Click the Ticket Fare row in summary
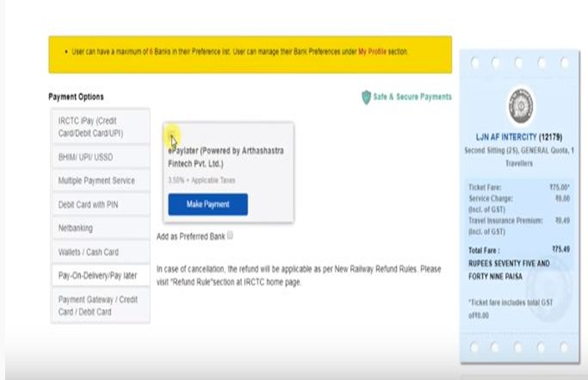Image resolution: width=588 pixels, height=380 pixels. (519, 187)
